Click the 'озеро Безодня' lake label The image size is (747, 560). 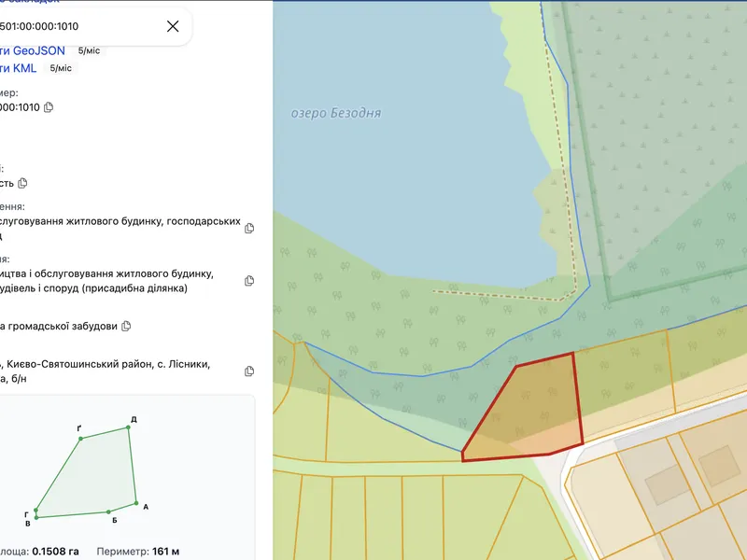pos(336,113)
